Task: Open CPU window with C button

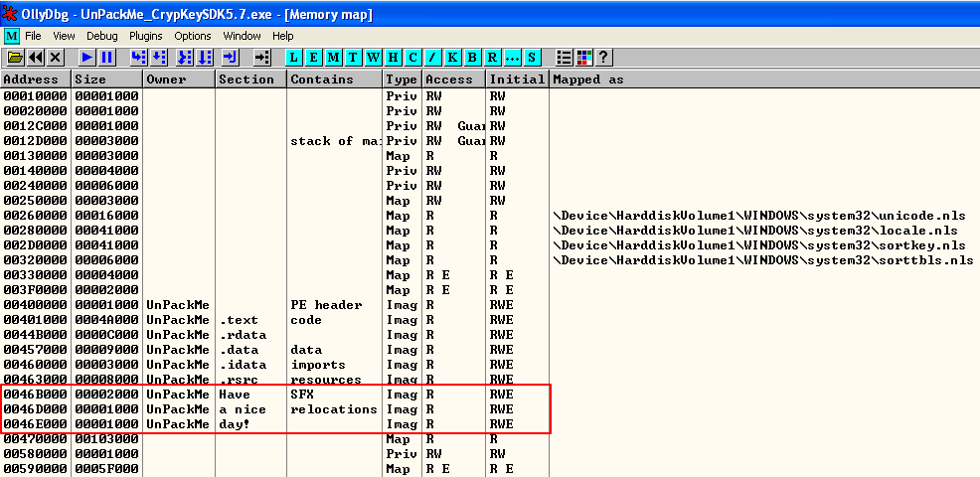Action: pyautogui.click(x=412, y=58)
